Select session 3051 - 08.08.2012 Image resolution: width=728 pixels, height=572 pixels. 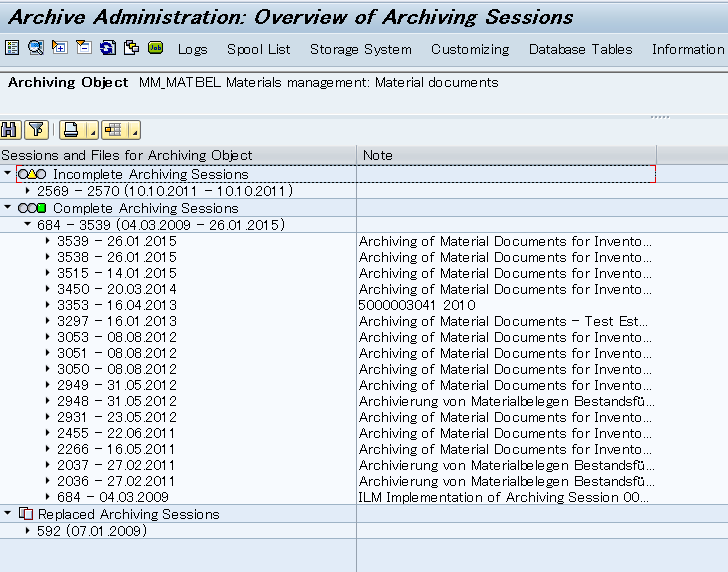[x=117, y=353]
